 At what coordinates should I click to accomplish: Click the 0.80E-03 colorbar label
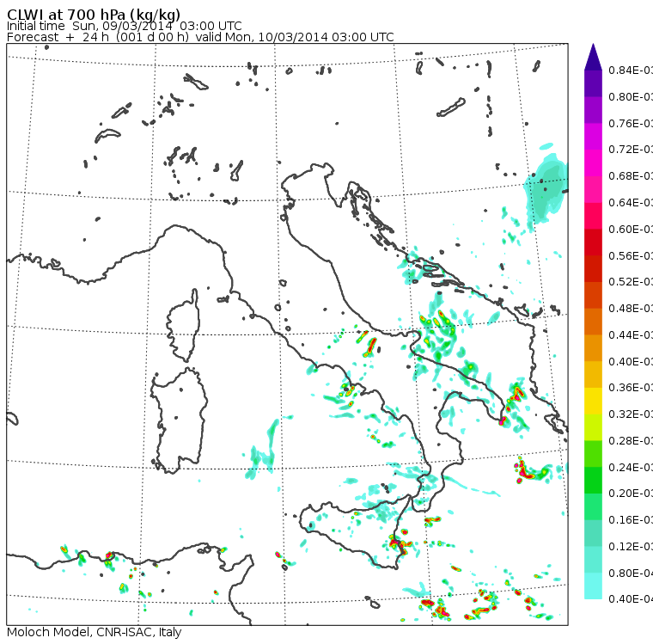click(x=631, y=97)
